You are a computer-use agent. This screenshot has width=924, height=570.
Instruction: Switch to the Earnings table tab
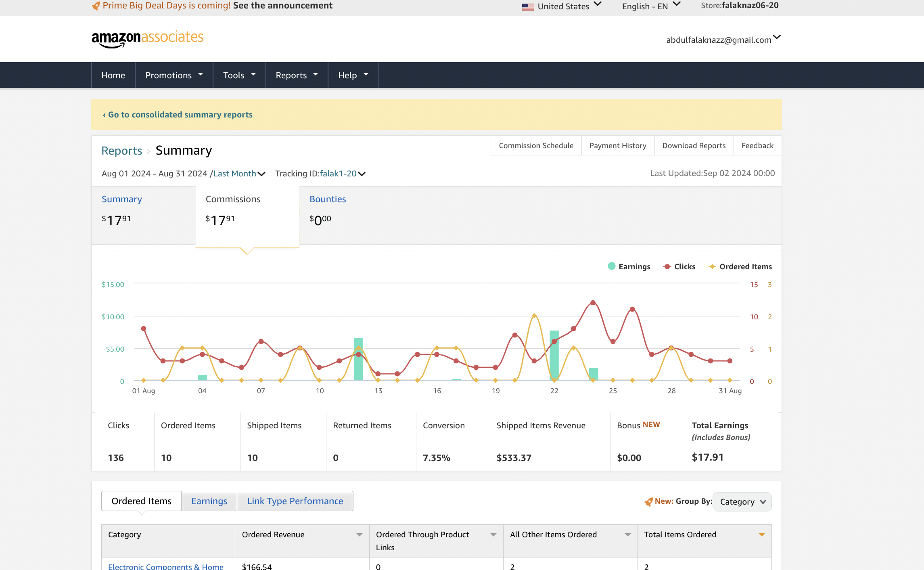point(209,501)
